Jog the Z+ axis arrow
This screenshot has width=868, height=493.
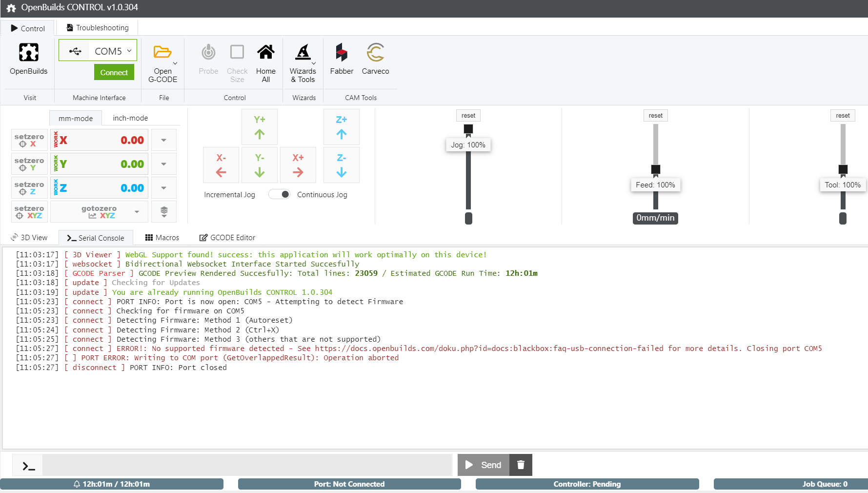pos(342,127)
